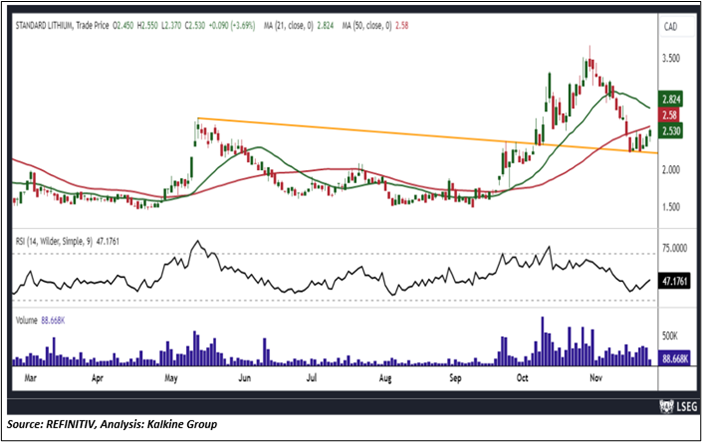Screen dimensions: 702x442
Task: Click the STANDARD LITHIUM symbol title
Action: pyautogui.click(x=44, y=26)
